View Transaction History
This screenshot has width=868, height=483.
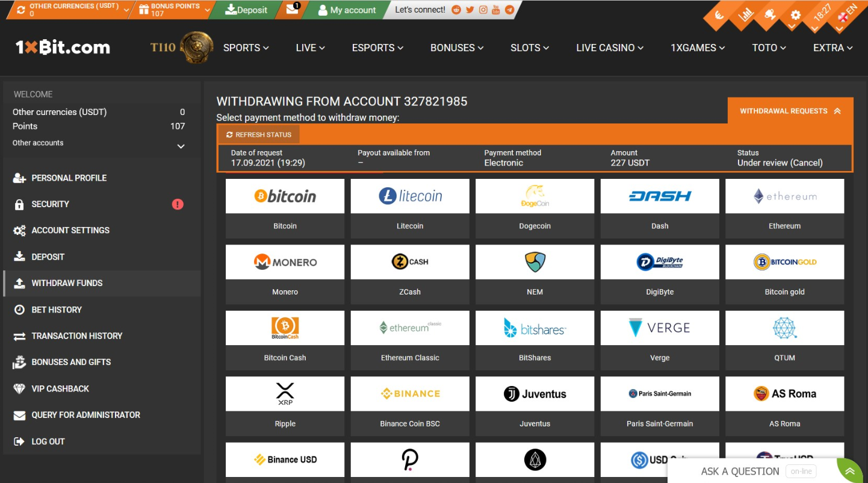tap(102, 336)
